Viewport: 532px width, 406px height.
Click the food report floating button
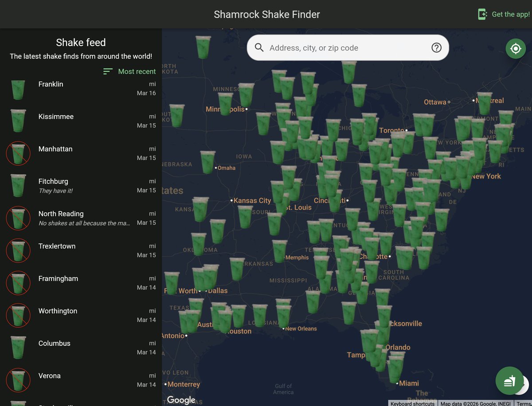509,381
